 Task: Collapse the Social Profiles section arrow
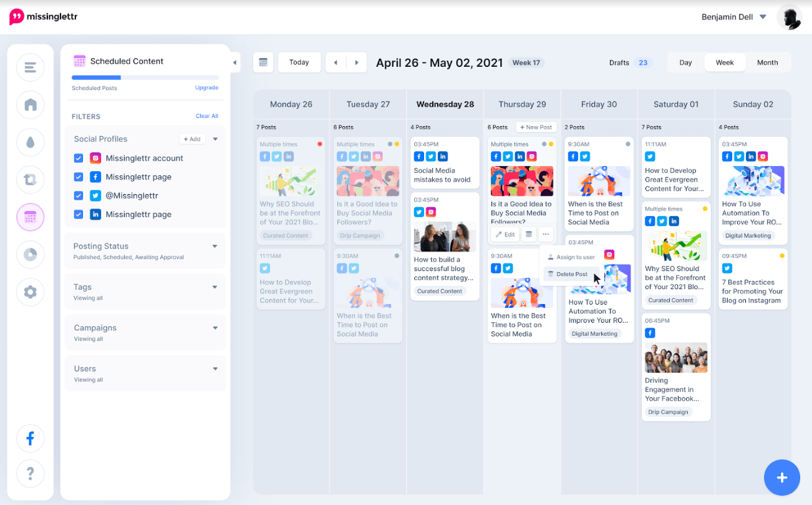click(x=215, y=139)
